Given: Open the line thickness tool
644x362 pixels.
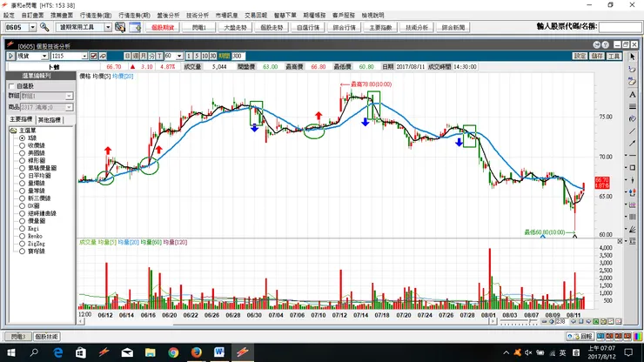Looking at the screenshot, I should [x=632, y=106].
